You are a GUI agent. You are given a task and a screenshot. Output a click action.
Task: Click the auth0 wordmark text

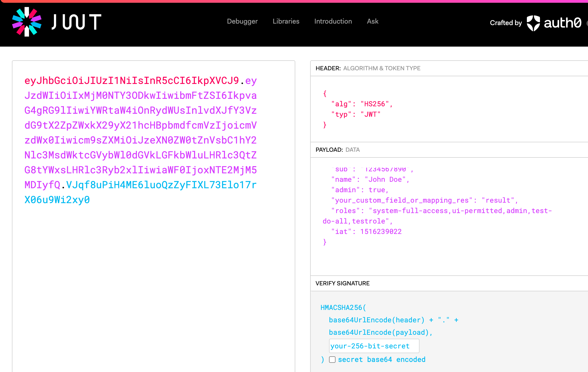pyautogui.click(x=562, y=23)
